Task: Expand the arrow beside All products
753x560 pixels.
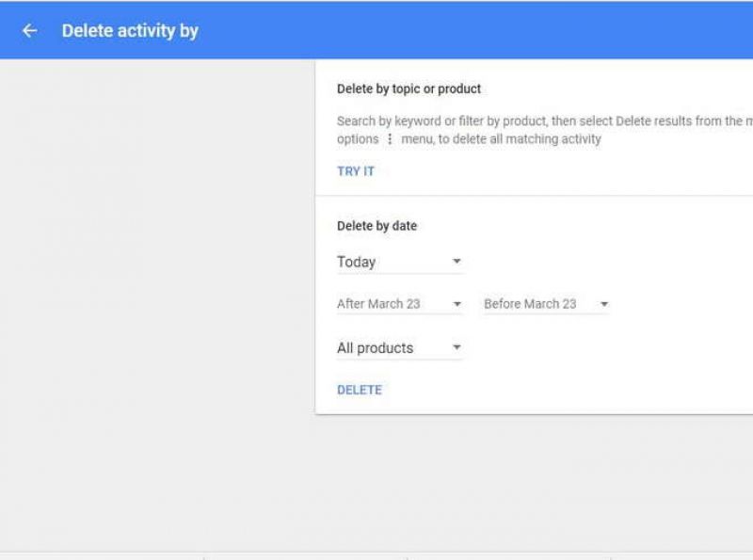Action: click(x=456, y=347)
